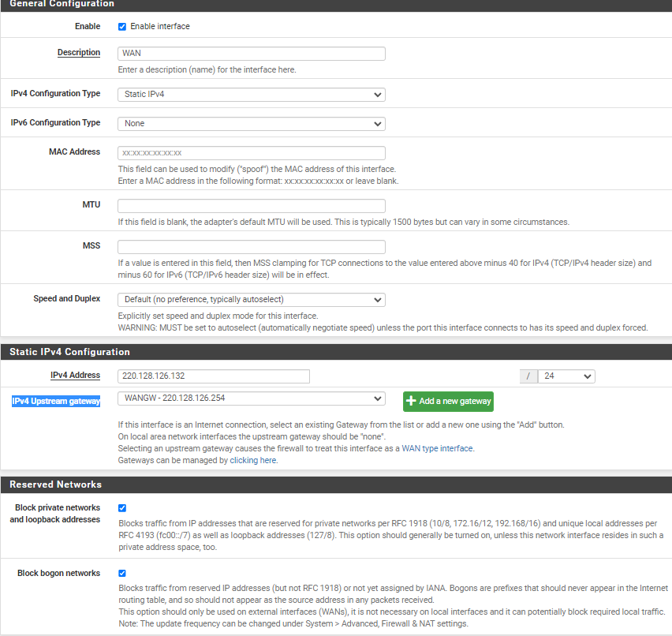Screen dimensions: 672x636
Task: Expand the IPv4 Upstream gateway WANGW dropdown
Action: point(251,398)
